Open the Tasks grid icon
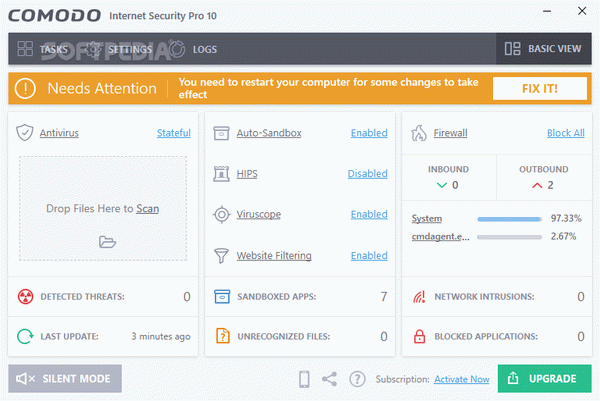The height and width of the screenshot is (401, 600). (25, 49)
